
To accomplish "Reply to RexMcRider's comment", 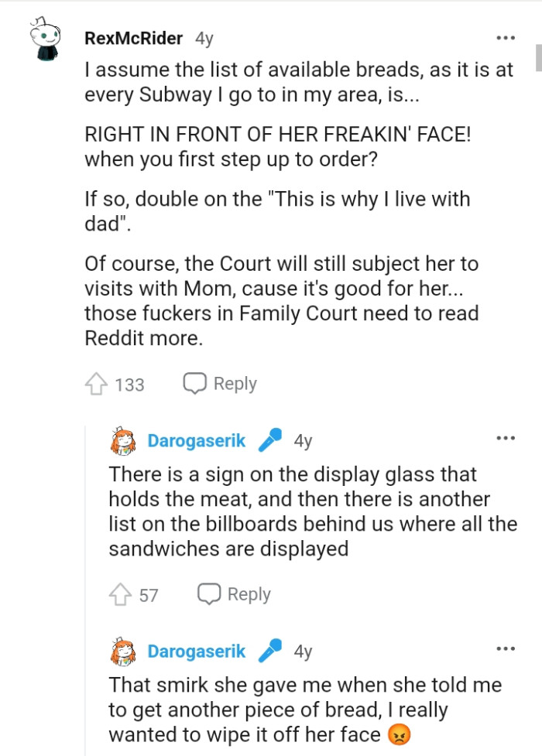I will pyautogui.click(x=220, y=384).
